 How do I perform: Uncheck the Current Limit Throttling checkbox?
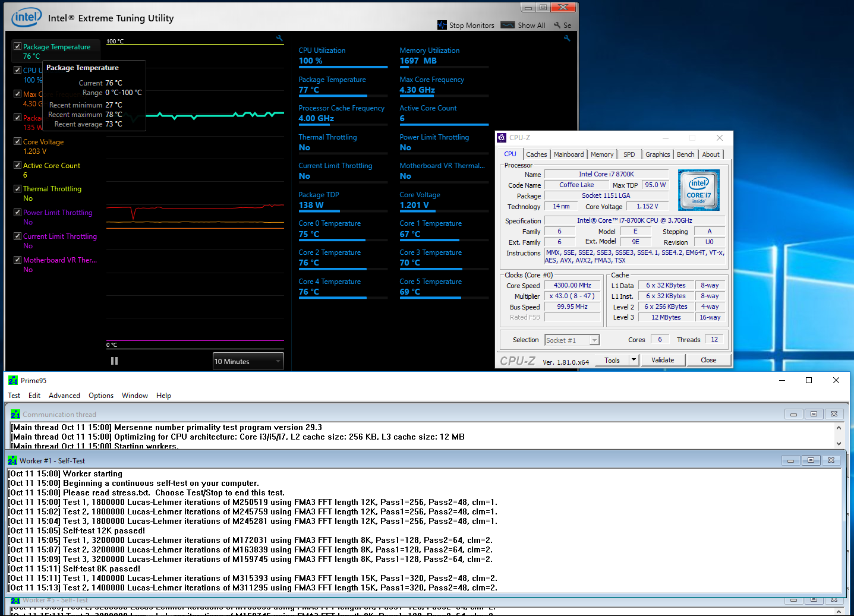click(18, 236)
